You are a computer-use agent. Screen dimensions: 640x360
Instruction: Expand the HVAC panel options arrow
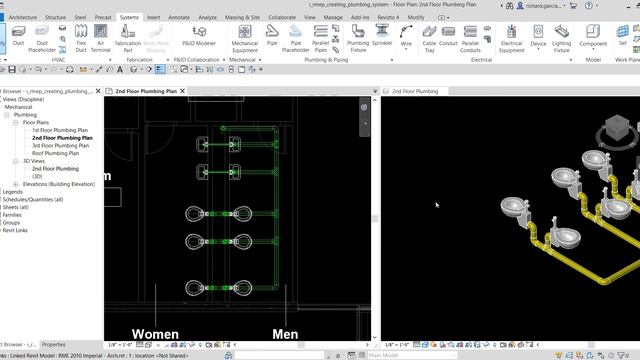click(x=110, y=60)
